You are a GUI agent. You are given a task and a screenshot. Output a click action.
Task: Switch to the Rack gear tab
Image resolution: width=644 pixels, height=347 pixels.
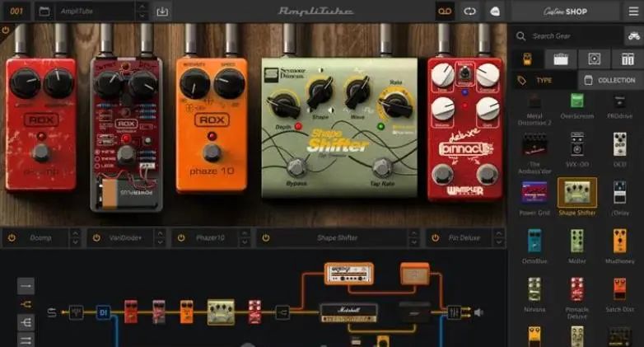point(628,59)
